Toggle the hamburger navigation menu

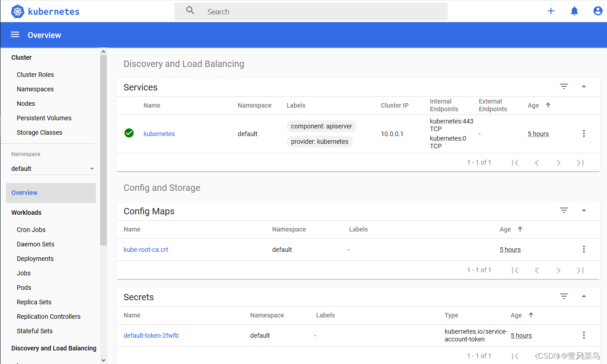coord(15,35)
